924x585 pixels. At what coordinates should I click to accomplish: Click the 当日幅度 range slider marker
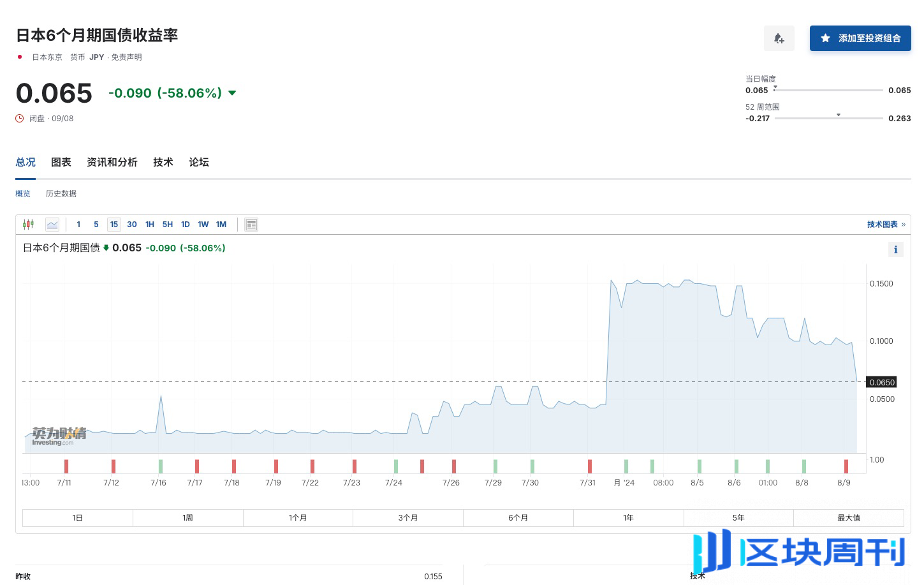tap(775, 87)
